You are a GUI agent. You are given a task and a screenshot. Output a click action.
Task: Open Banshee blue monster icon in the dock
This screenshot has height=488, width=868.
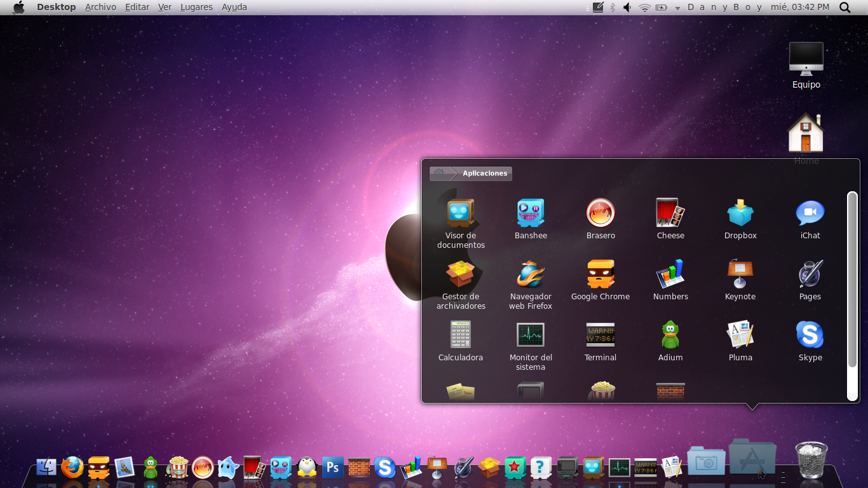click(281, 468)
